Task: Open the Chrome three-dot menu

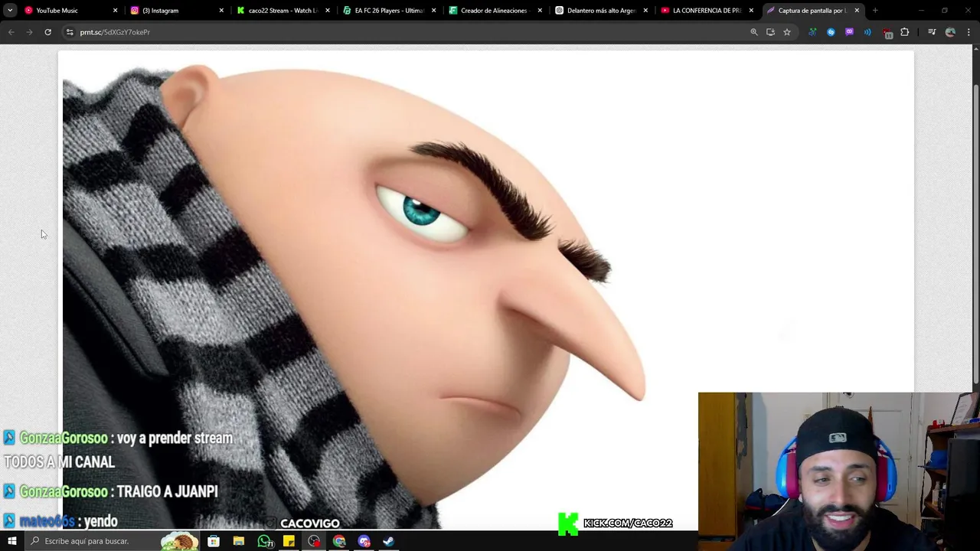Action: [969, 32]
